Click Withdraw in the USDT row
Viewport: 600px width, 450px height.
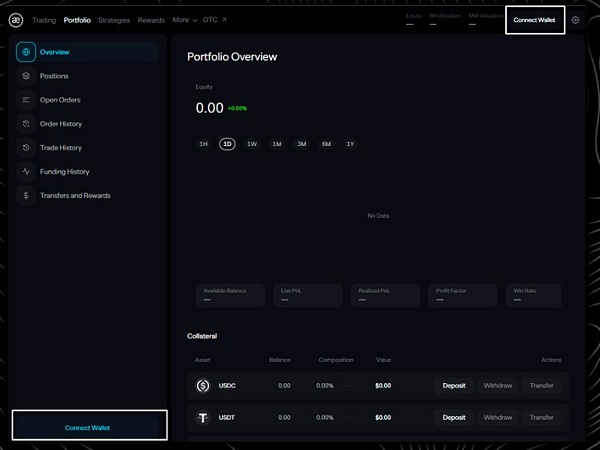497,417
